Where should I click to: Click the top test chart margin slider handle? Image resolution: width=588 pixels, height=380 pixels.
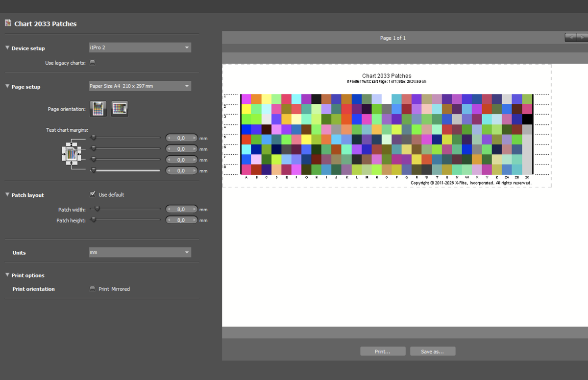tap(93, 138)
